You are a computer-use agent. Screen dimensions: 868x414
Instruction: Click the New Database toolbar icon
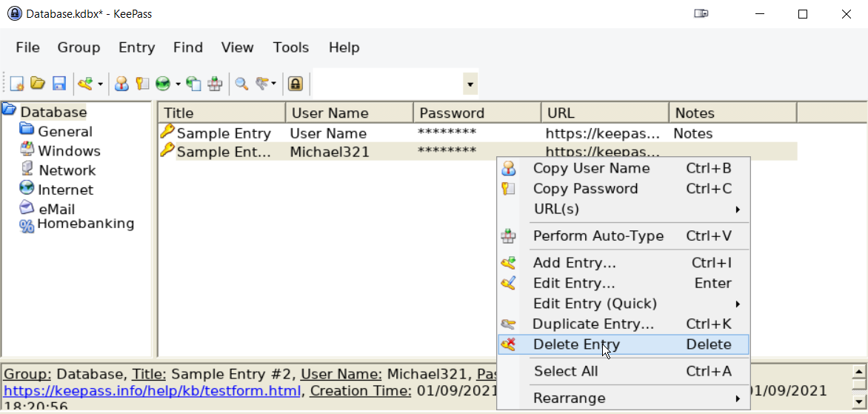[x=17, y=84]
